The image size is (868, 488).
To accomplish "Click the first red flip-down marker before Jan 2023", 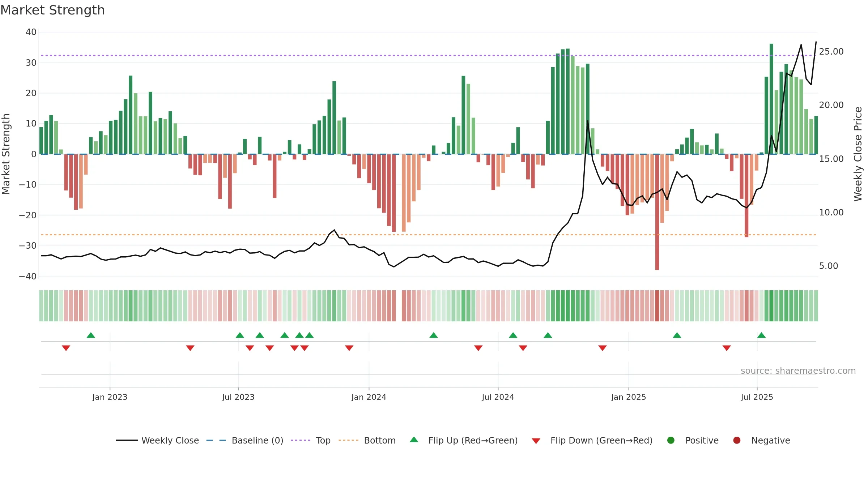I will [66, 348].
